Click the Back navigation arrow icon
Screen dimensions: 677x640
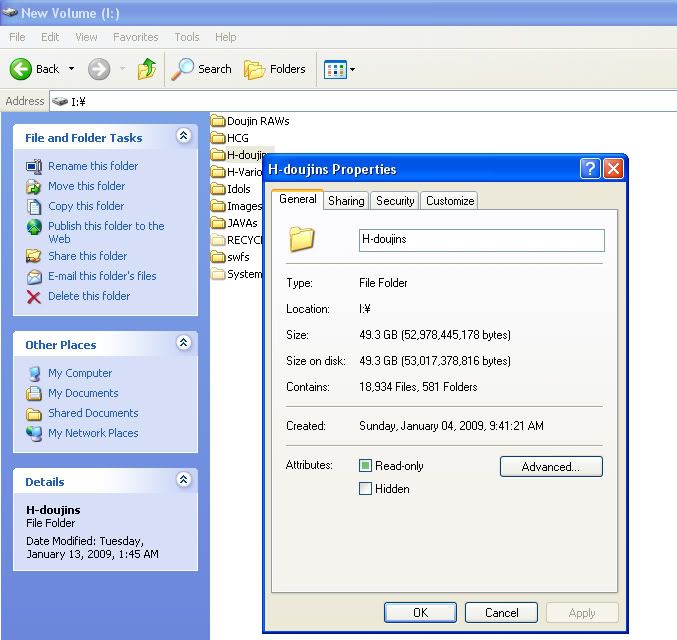click(21, 69)
